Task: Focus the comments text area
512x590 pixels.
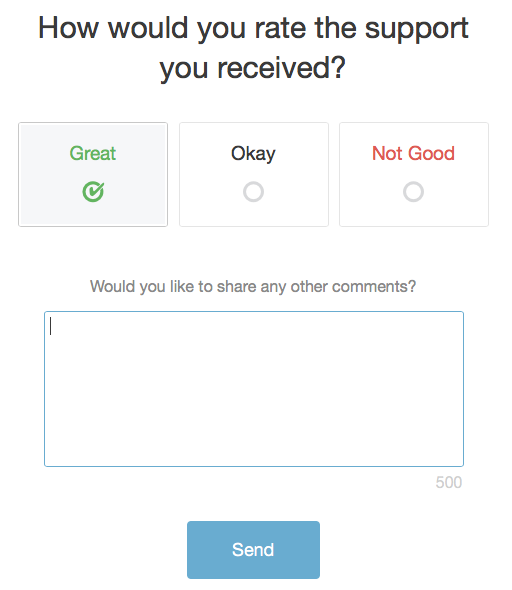Action: [x=254, y=389]
